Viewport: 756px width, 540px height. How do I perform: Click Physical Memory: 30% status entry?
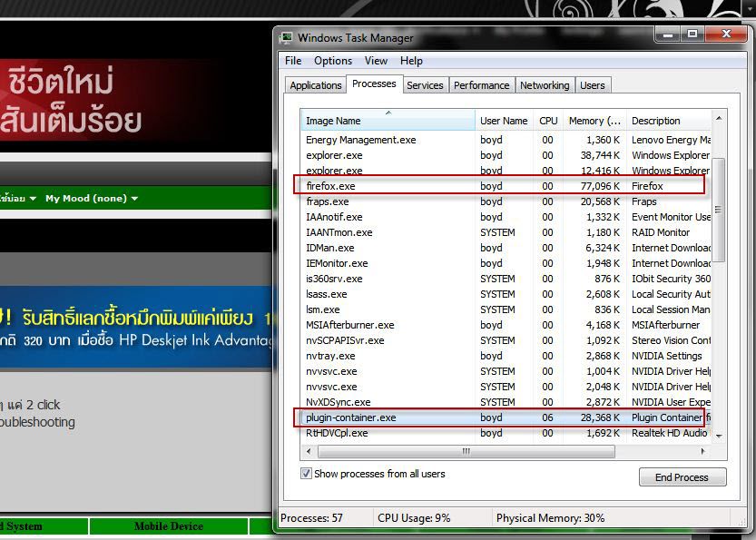(550, 518)
